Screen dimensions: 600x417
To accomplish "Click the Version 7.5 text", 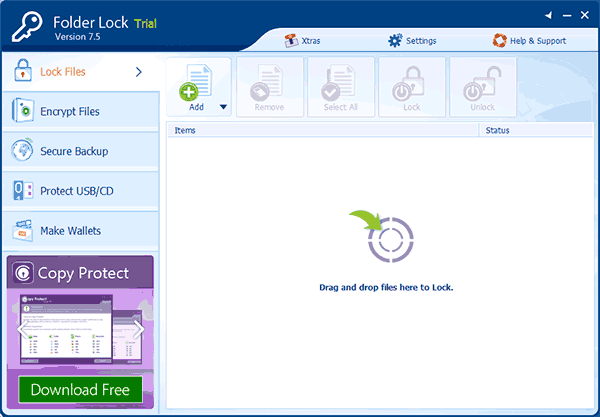I will (x=78, y=37).
